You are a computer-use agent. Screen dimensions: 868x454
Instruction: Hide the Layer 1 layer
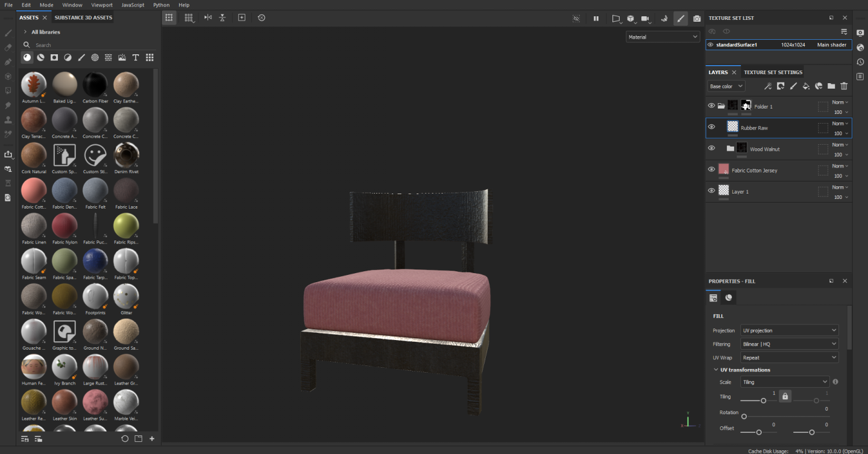[711, 191]
